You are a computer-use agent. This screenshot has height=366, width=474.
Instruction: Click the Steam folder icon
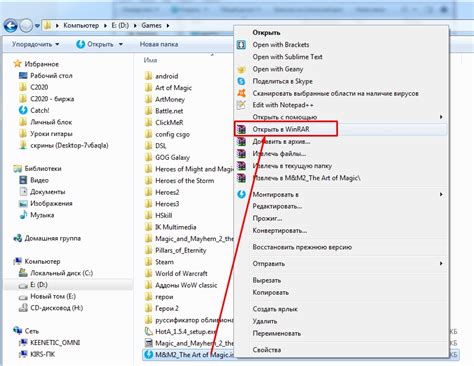(x=149, y=262)
